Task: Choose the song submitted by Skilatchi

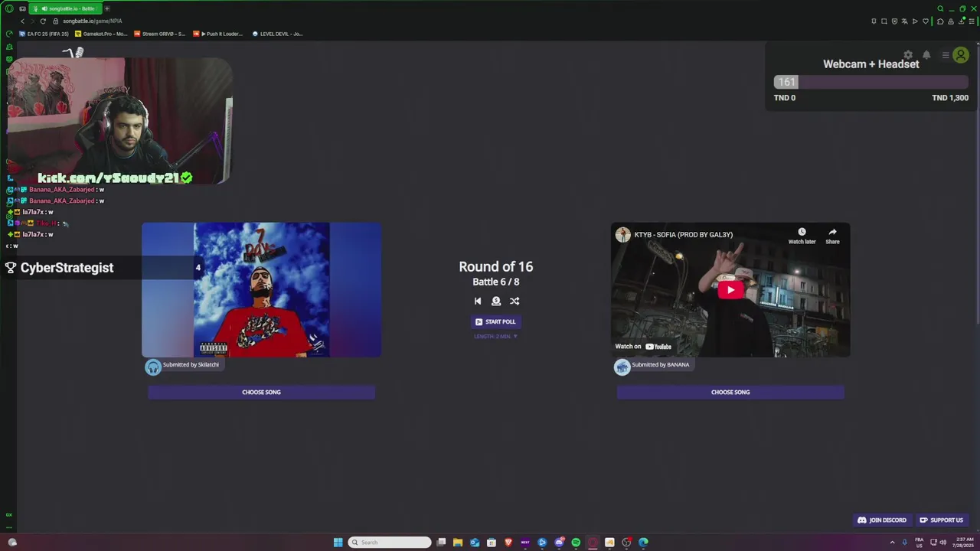Action: tap(261, 393)
